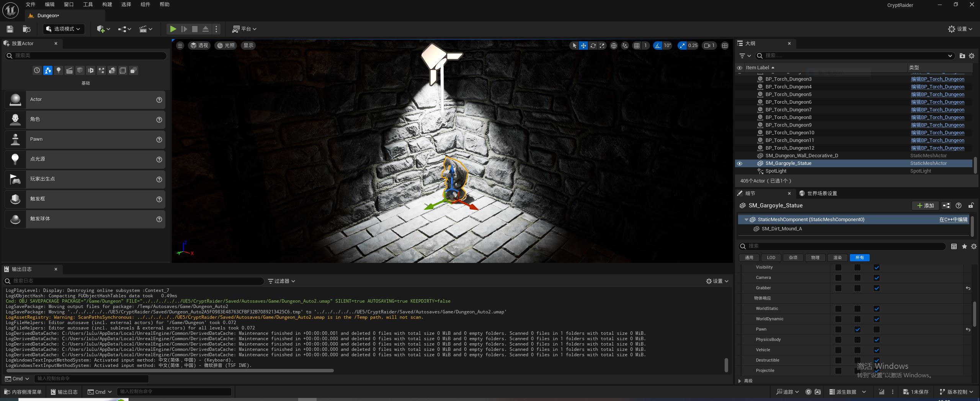Show favorites star in Details panel
The image size is (980, 401).
[964, 246]
